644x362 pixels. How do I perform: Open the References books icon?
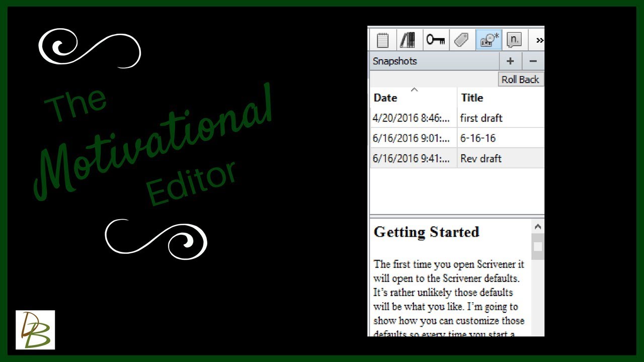coord(408,40)
